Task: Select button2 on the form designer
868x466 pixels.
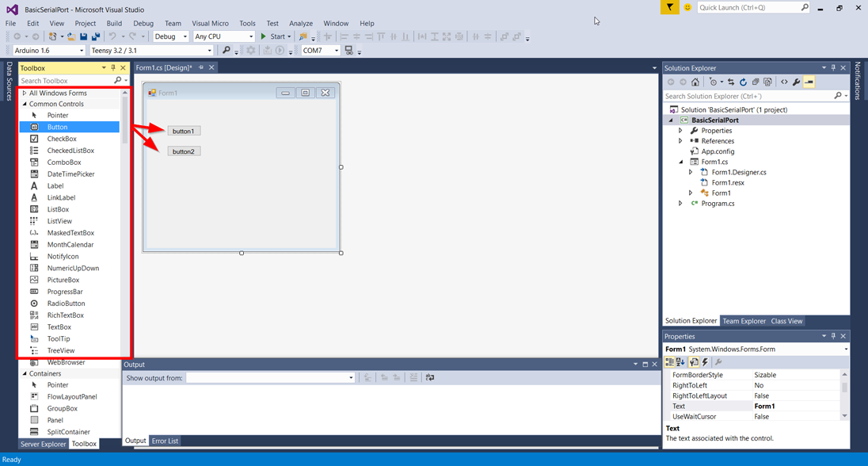Action: 184,151
